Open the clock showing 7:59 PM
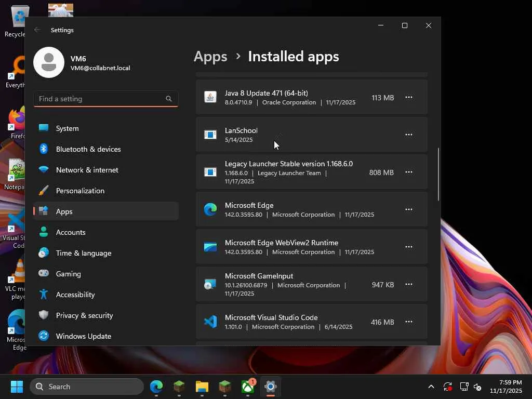This screenshot has height=399, width=532. pos(506,387)
